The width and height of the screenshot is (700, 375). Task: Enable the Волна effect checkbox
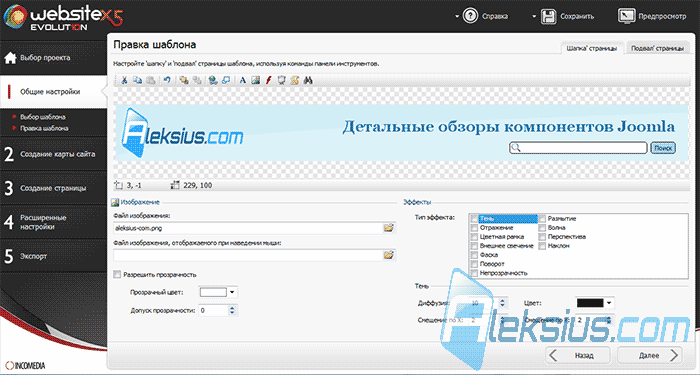pos(542,228)
